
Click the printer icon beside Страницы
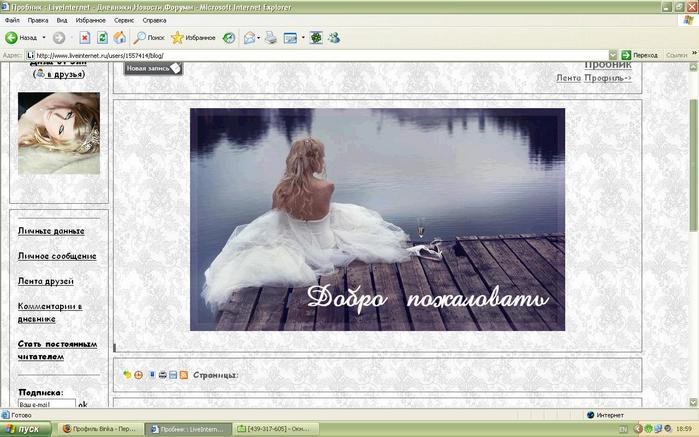pos(163,375)
